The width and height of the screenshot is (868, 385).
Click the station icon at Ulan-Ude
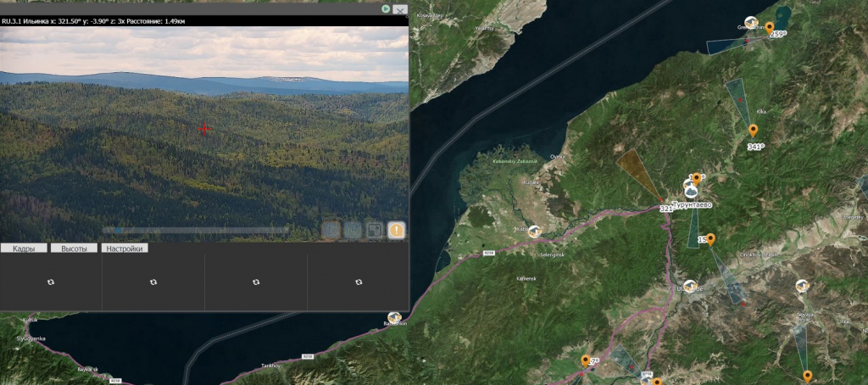pos(690,287)
